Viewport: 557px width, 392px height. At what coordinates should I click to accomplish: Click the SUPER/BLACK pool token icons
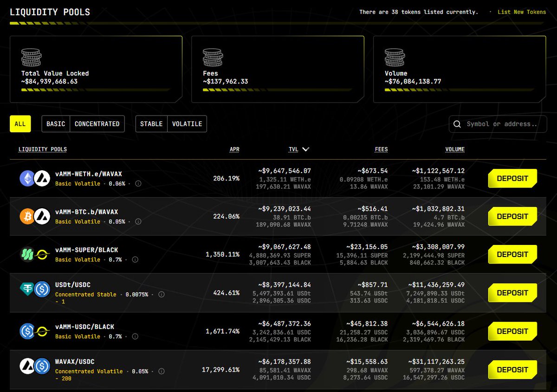point(35,254)
